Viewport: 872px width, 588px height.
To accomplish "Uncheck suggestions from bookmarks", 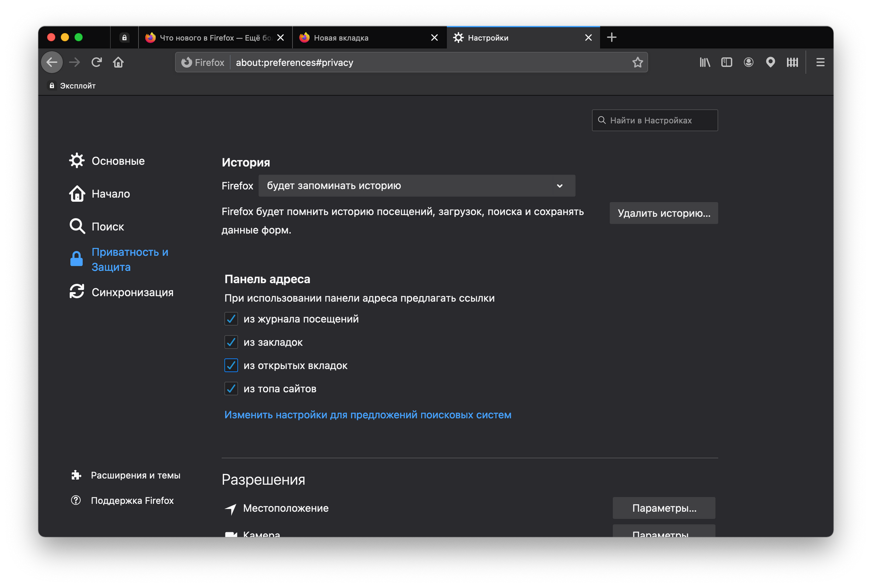I will point(231,342).
